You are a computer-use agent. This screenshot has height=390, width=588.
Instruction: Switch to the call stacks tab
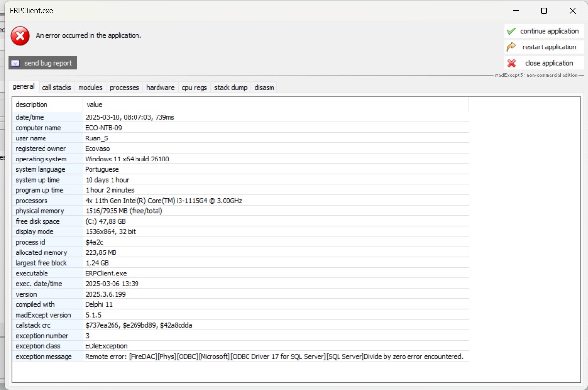click(x=56, y=87)
